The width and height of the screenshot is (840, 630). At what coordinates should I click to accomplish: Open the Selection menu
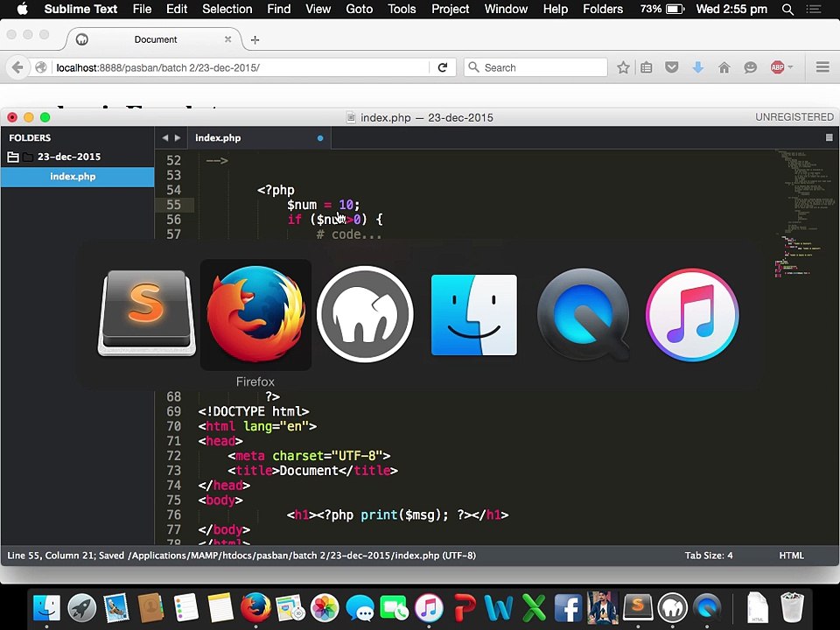click(x=227, y=9)
